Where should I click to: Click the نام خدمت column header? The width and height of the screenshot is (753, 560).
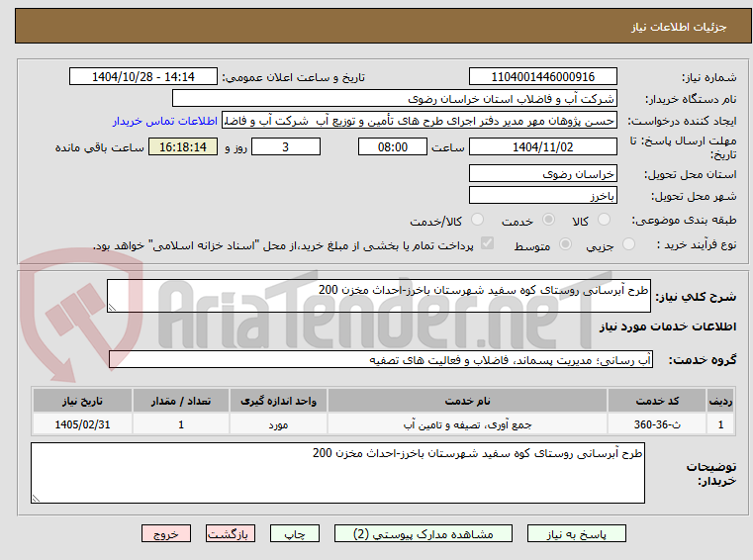click(x=467, y=401)
